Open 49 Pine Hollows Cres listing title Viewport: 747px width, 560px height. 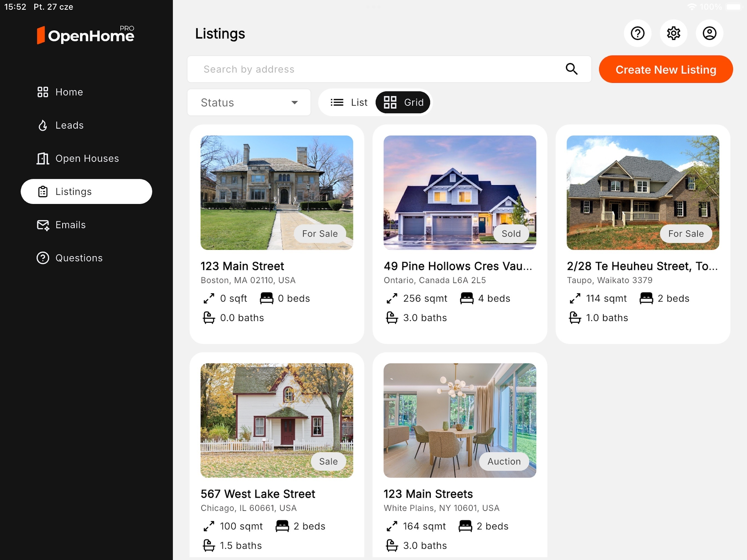[458, 266]
